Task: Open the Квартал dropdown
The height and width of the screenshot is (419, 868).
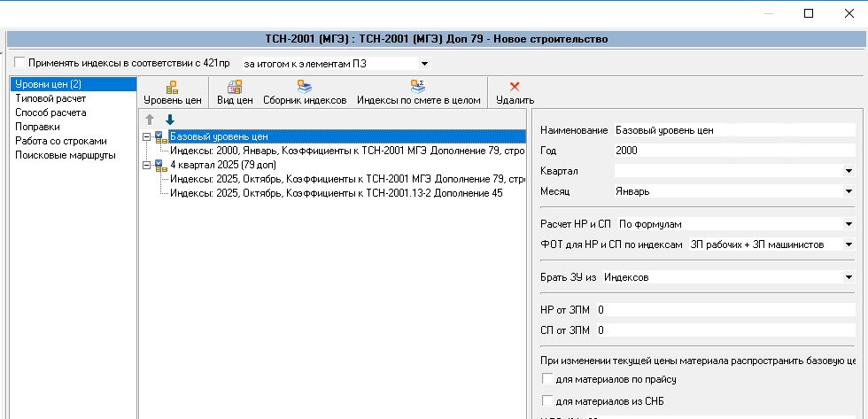Action: (x=849, y=171)
